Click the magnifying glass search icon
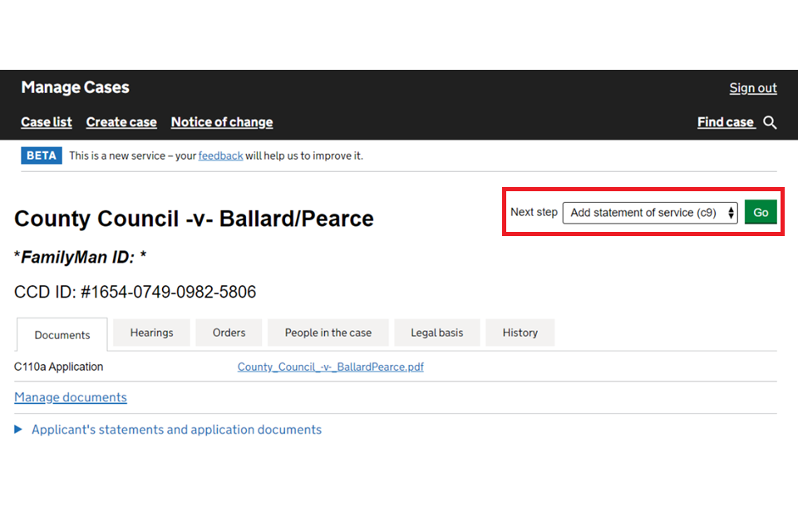 770,123
